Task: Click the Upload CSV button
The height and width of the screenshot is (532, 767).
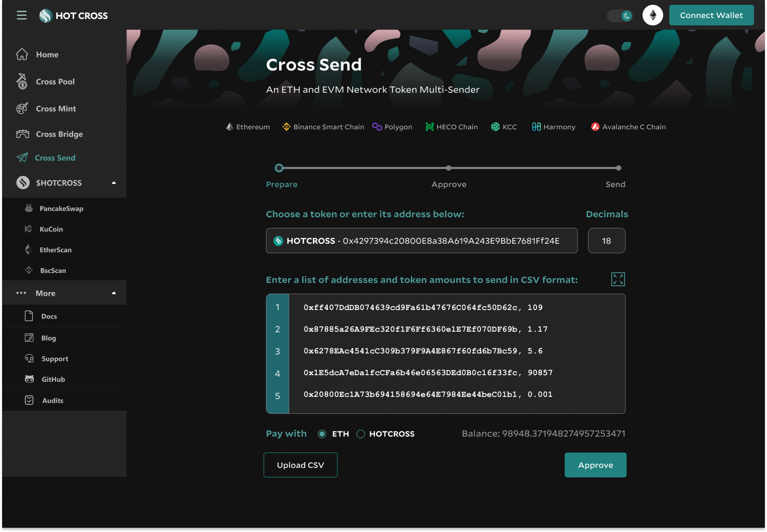Action: [x=300, y=465]
